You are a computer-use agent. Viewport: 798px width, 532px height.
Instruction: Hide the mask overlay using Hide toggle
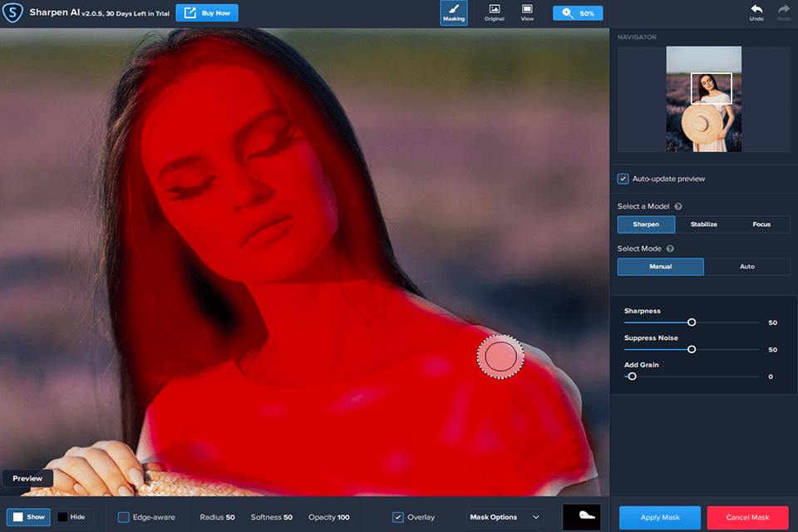[x=73, y=516]
